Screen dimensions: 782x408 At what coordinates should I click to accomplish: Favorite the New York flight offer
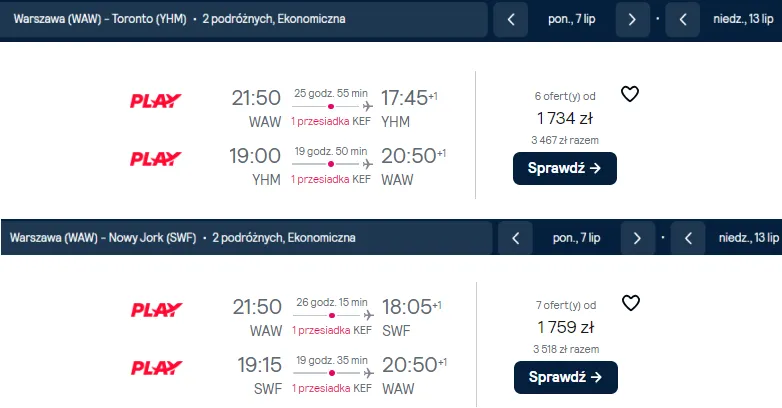[630, 303]
